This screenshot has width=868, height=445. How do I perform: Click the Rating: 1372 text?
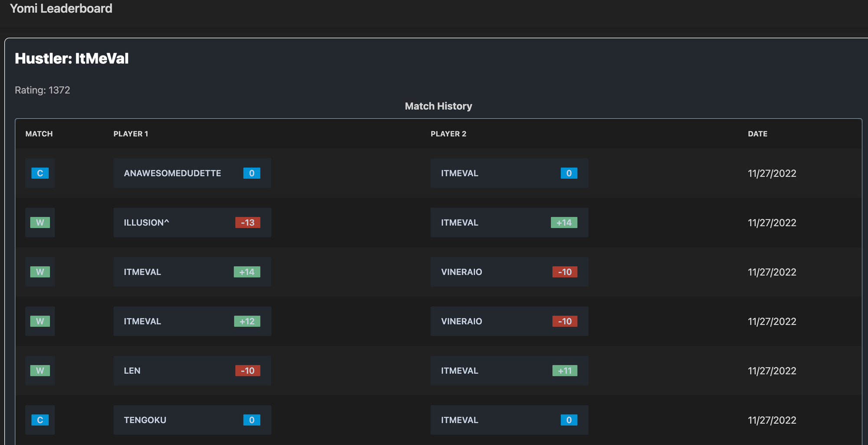(x=43, y=90)
